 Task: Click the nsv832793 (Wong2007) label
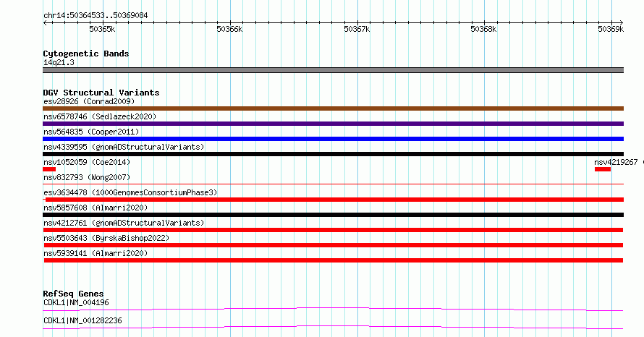coord(87,177)
